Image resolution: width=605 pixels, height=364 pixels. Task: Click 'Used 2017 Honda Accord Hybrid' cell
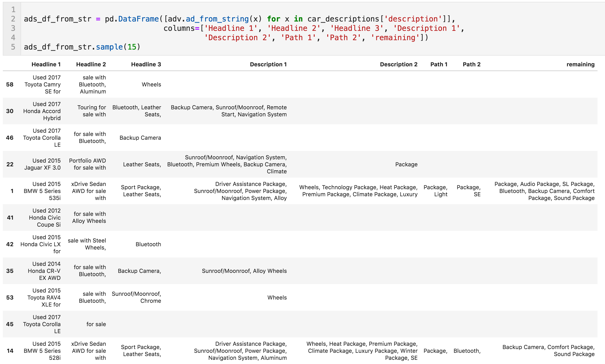tap(42, 111)
